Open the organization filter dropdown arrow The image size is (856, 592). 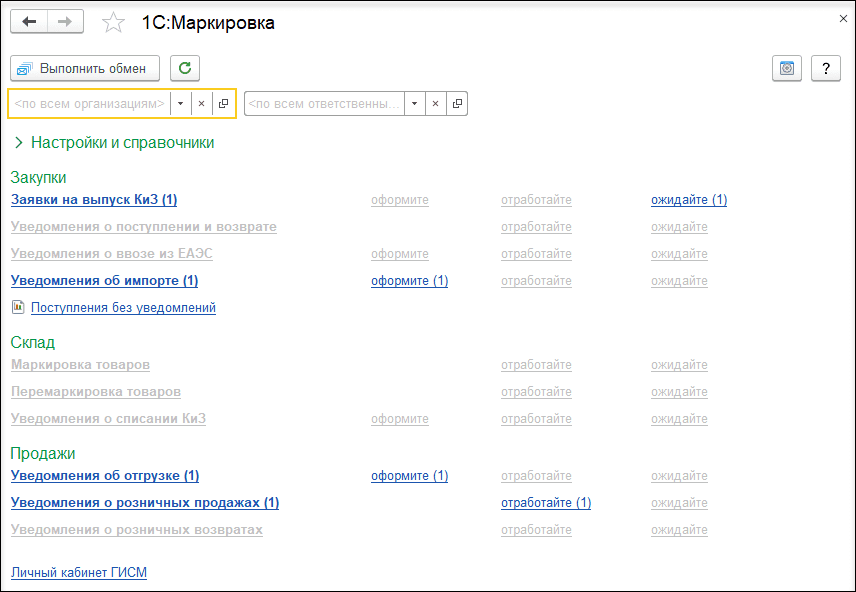tap(180, 104)
